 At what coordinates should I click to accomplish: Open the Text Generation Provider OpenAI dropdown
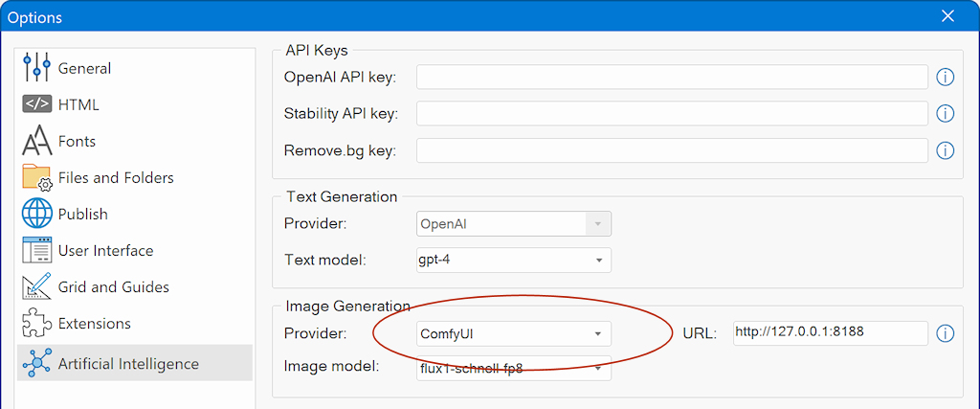pos(514,224)
